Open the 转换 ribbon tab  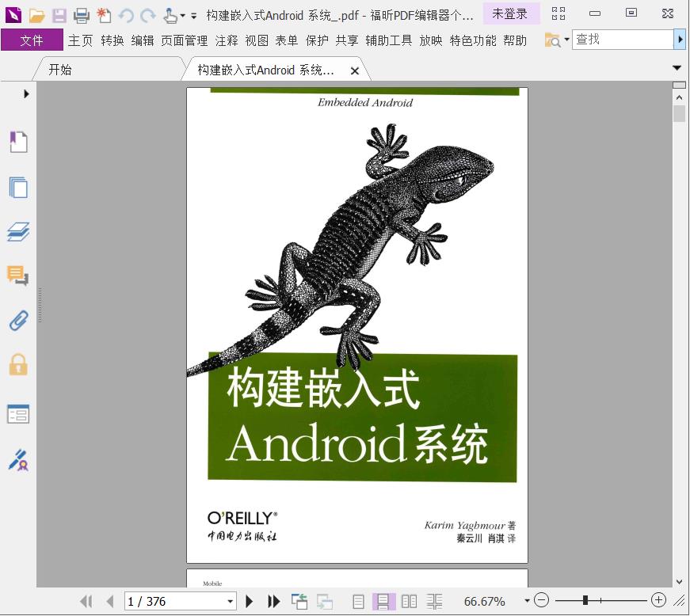(x=112, y=40)
